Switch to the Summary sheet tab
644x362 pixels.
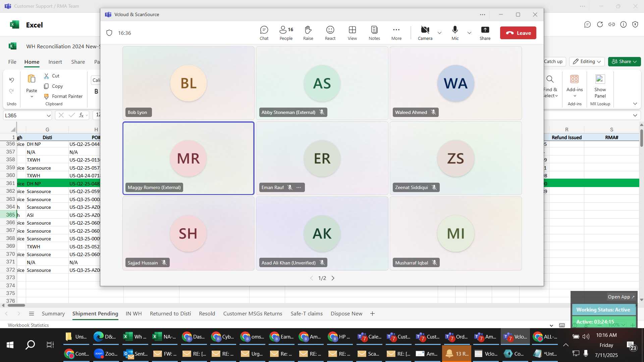pyautogui.click(x=53, y=313)
